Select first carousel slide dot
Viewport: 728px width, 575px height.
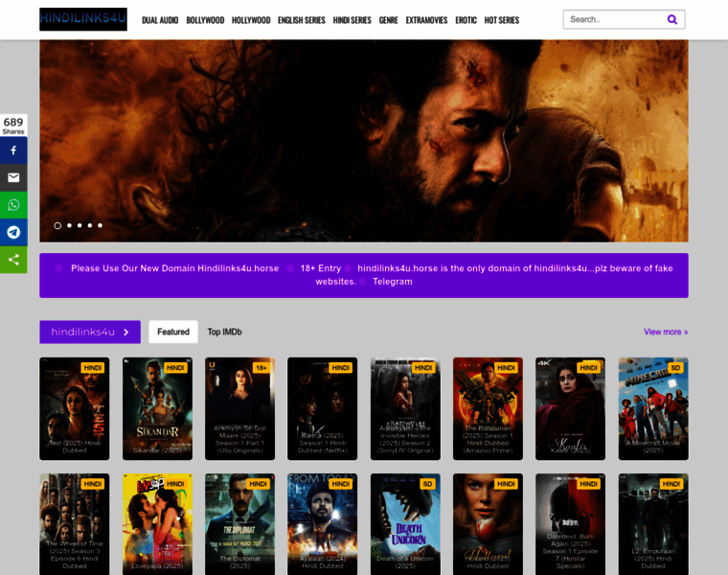click(x=57, y=226)
